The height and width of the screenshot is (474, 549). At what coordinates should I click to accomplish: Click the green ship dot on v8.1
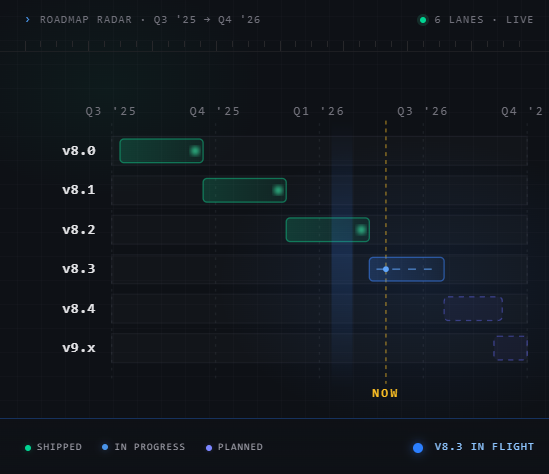(278, 190)
